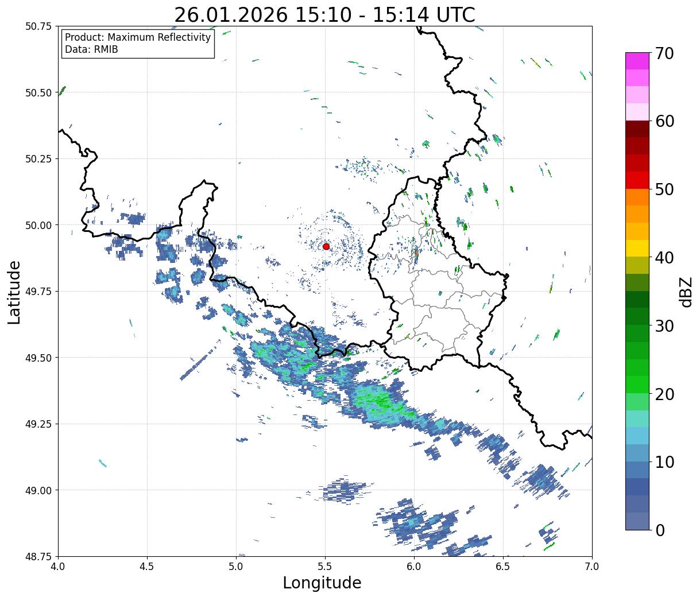Click the colorbar tick label "20"
700x597 pixels.
[664, 394]
